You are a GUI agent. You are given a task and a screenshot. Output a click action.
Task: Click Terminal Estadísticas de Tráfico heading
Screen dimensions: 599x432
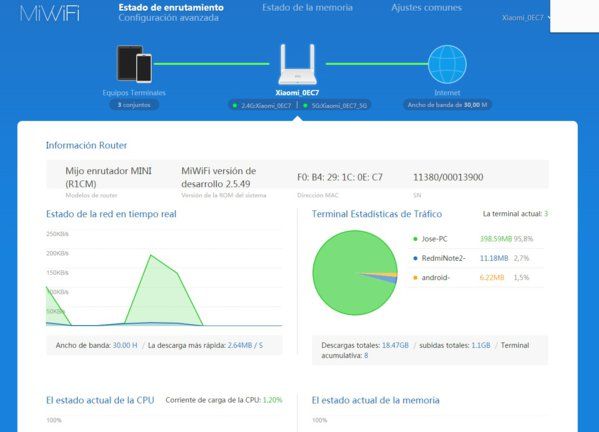click(377, 214)
